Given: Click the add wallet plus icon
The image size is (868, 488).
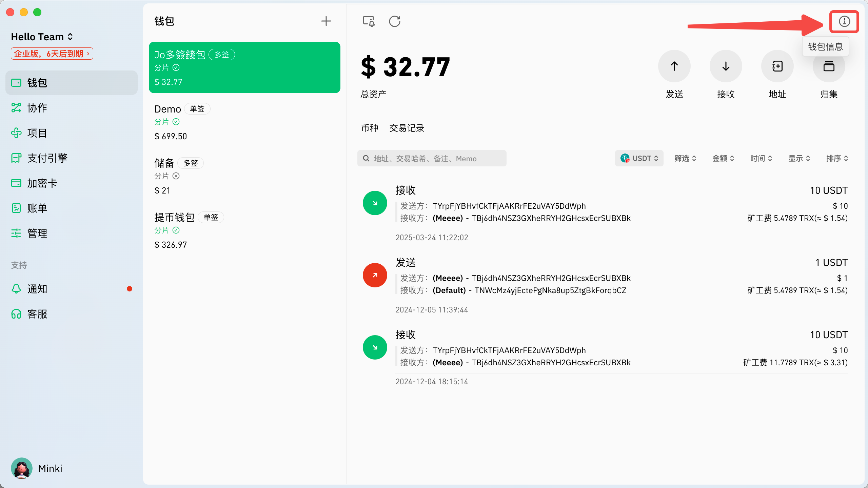Looking at the screenshot, I should (x=326, y=21).
